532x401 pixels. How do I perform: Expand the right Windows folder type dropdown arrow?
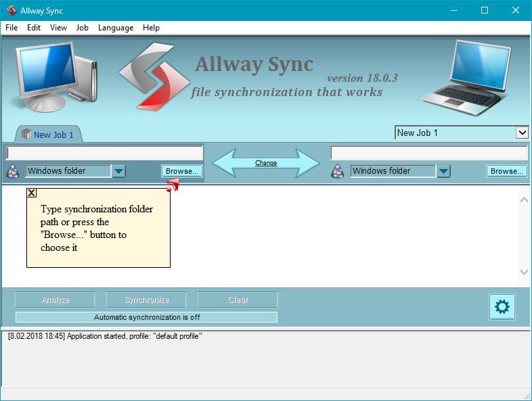444,171
